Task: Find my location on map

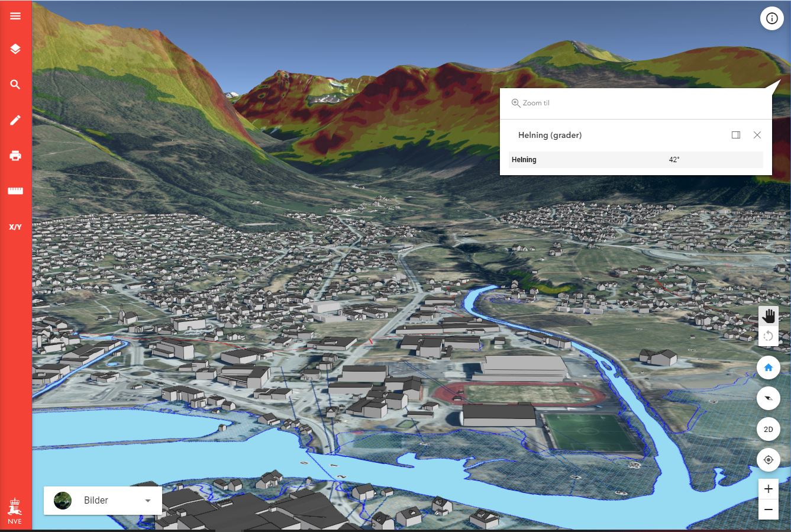Action: click(768, 460)
